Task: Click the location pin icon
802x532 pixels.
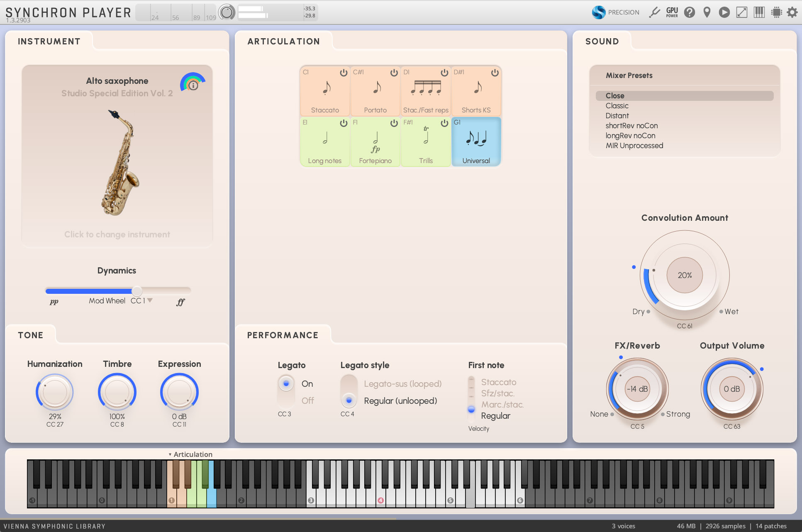Action: [x=707, y=12]
